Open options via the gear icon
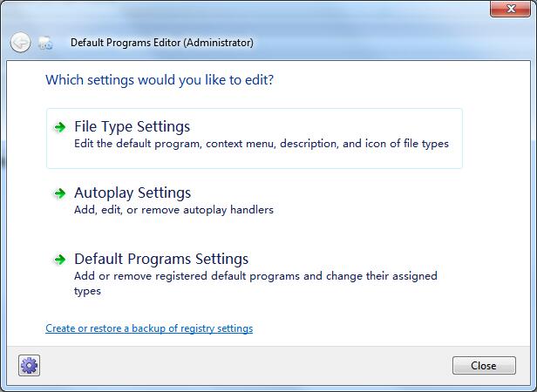 [x=30, y=366]
